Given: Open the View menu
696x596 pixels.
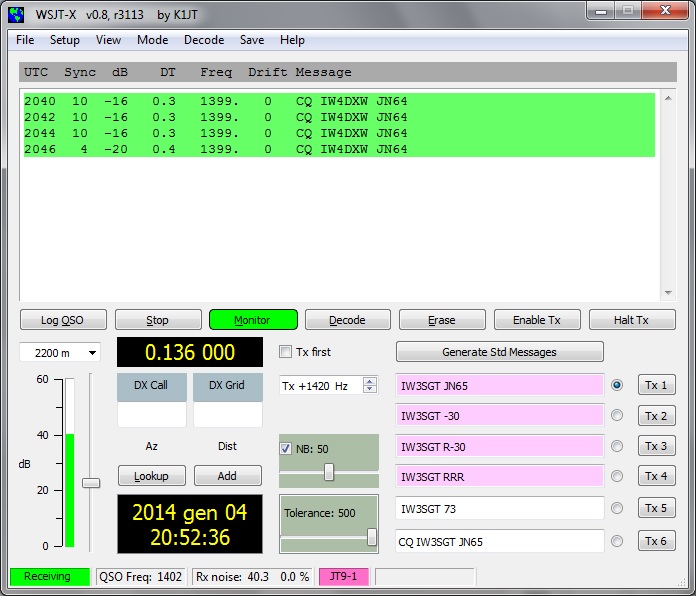Looking at the screenshot, I should pos(108,40).
